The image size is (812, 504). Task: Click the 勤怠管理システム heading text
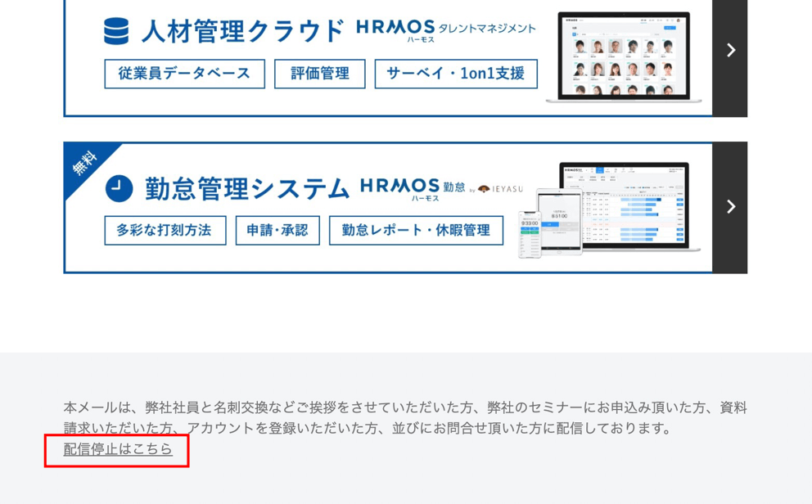(x=247, y=188)
